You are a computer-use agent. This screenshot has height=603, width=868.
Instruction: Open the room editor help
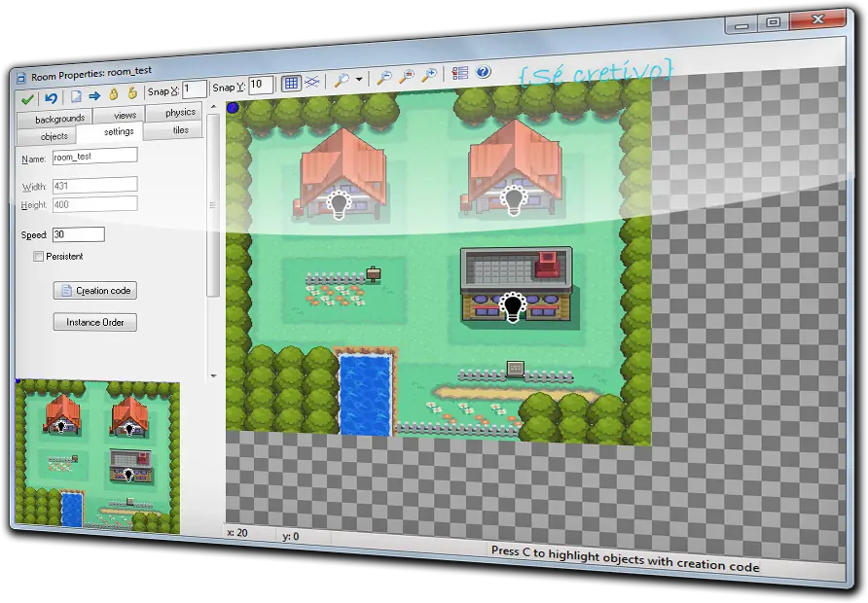pos(484,71)
